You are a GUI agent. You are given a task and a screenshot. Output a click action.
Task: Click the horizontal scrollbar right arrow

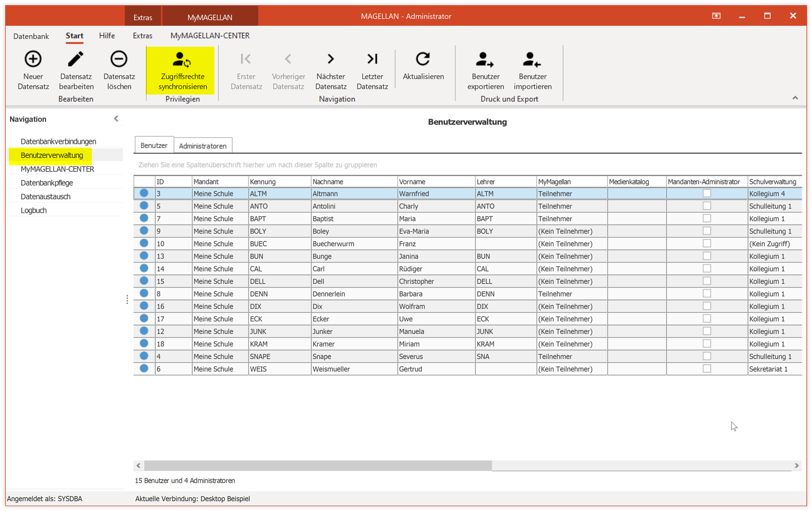click(x=796, y=465)
